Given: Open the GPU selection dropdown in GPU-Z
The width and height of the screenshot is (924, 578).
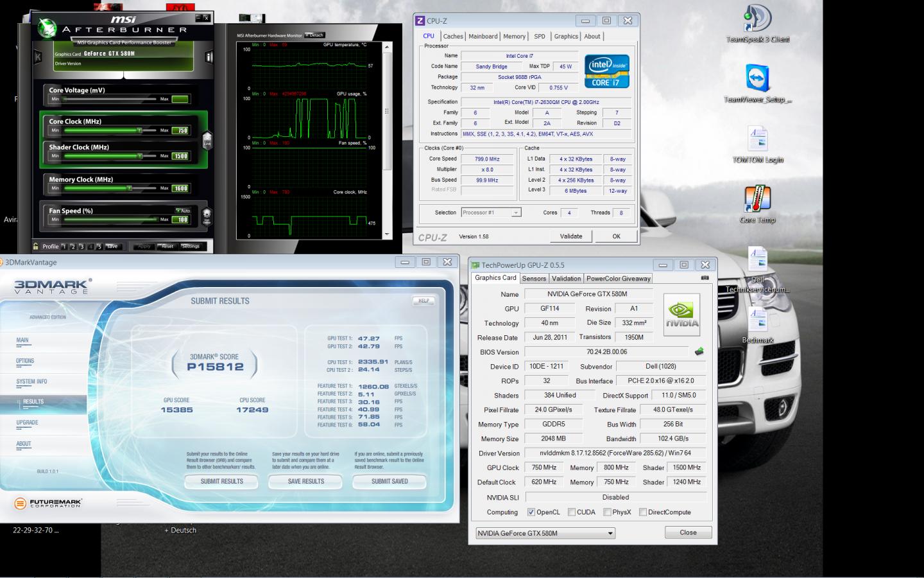Looking at the screenshot, I should [610, 533].
